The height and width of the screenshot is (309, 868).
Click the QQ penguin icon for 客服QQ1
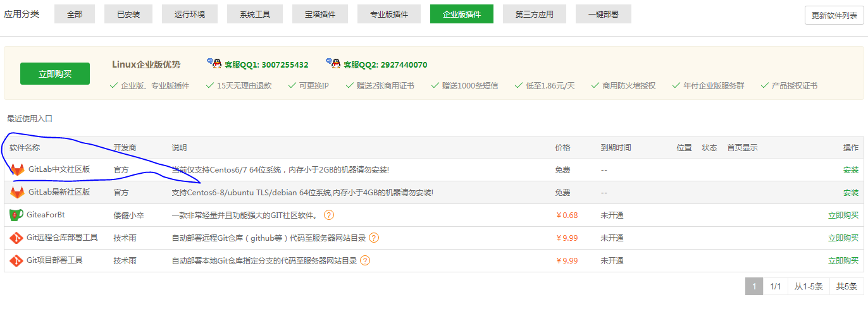coord(214,63)
